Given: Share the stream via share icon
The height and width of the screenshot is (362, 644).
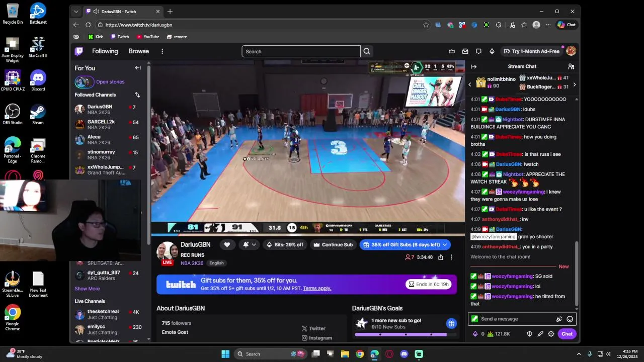Looking at the screenshot, I should tap(441, 257).
